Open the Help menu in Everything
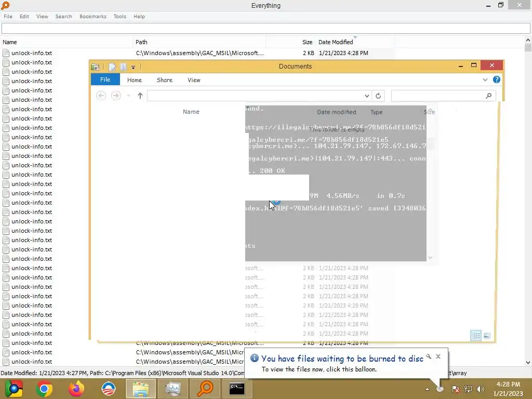The width and height of the screenshot is (532, 399). (x=139, y=16)
